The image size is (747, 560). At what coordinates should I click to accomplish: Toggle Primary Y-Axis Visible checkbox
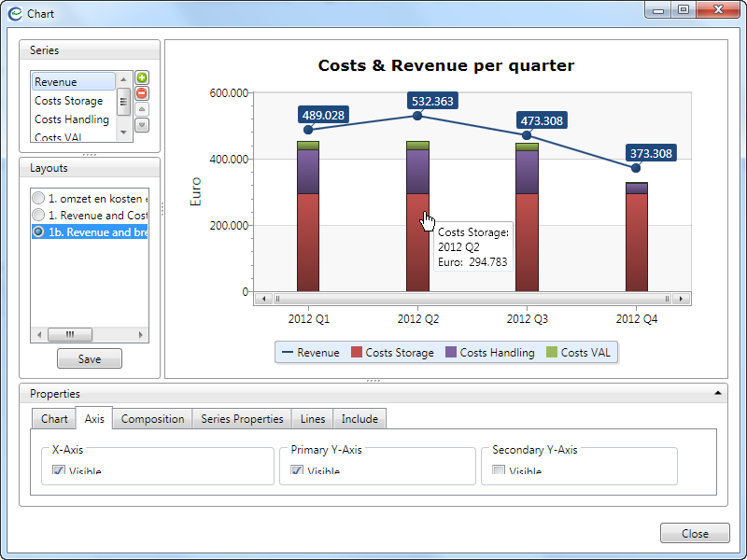(298, 471)
